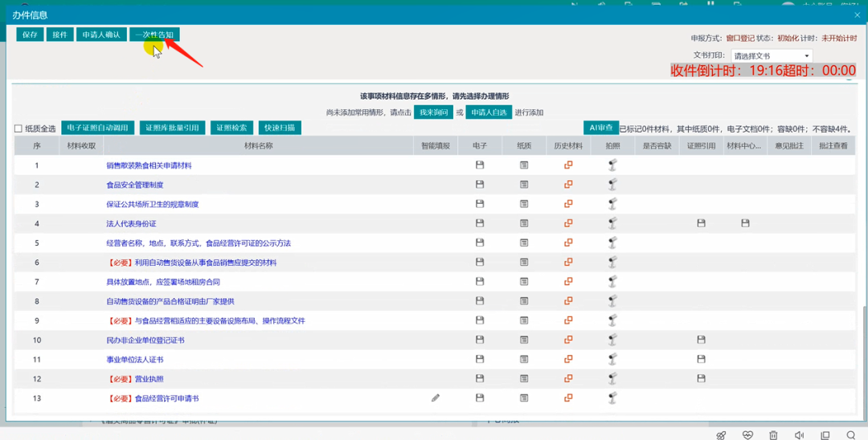
Task: Click the 历史材料 column header
Action: pos(568,146)
